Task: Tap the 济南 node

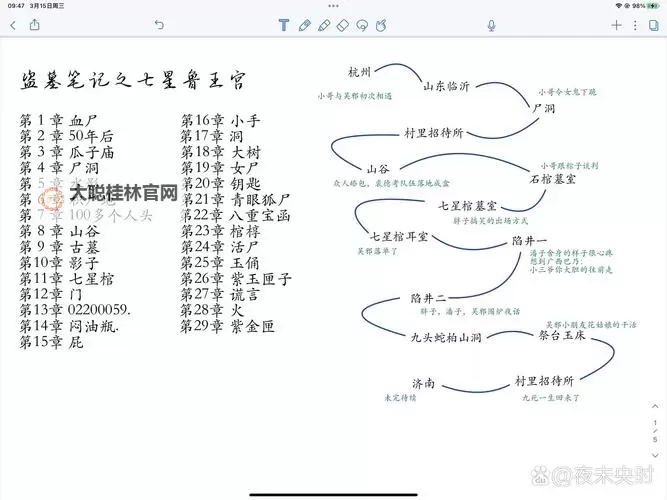Action: 423,383
